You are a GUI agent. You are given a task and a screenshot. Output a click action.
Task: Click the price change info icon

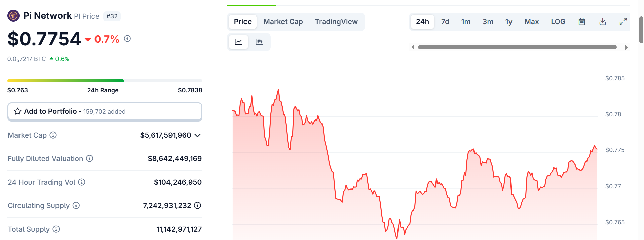tap(127, 39)
